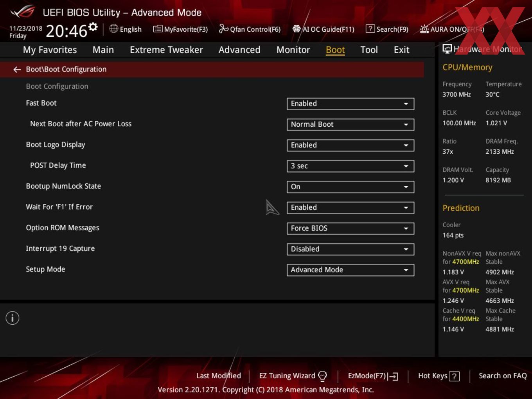Open Next Boot after AC Power Loss dropdown

tap(350, 124)
